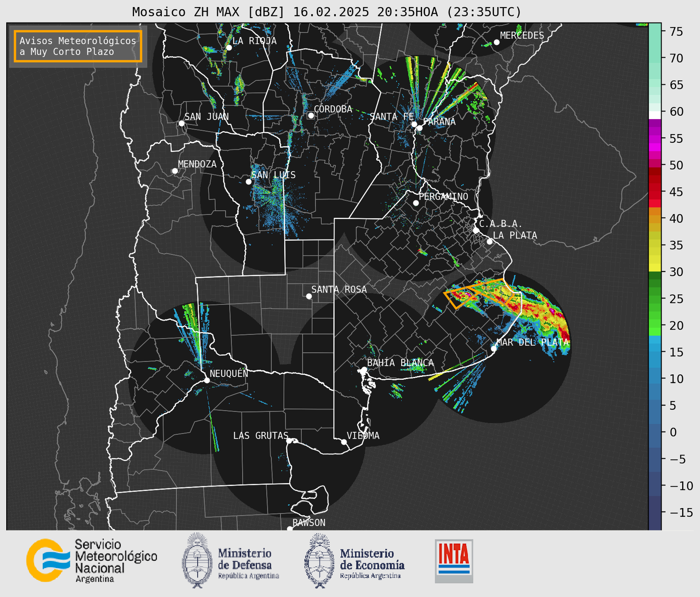The image size is (700, 597).
Task: Select the CORDOBA city label
Action: [x=333, y=109]
